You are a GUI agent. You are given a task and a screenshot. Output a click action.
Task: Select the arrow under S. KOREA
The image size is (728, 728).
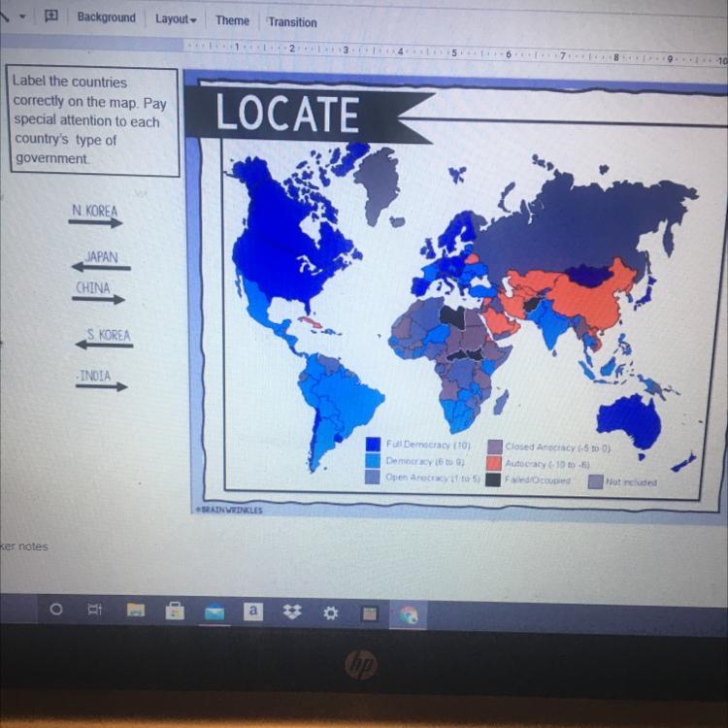tap(105, 345)
